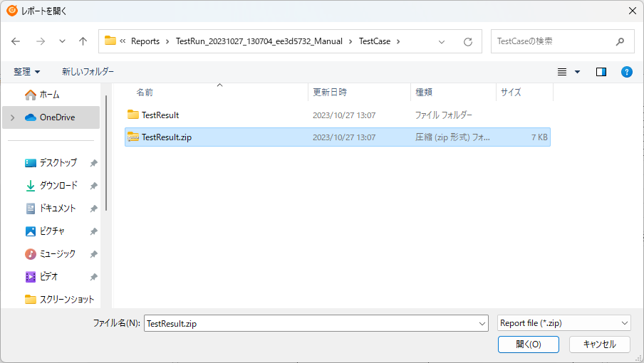
Task: Click the キャンセル button
Action: pos(599,344)
